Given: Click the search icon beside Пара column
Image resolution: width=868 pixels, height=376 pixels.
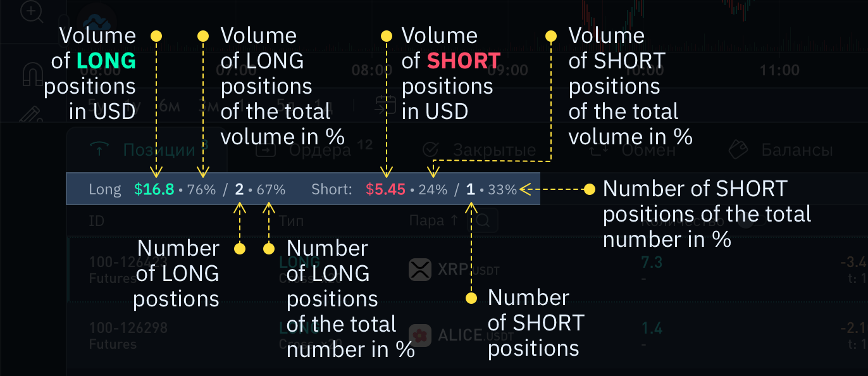Looking at the screenshot, I should [483, 221].
